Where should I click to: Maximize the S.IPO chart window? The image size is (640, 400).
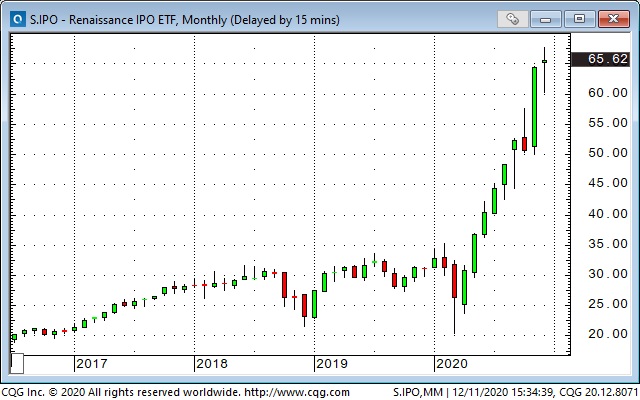pyautogui.click(x=579, y=19)
